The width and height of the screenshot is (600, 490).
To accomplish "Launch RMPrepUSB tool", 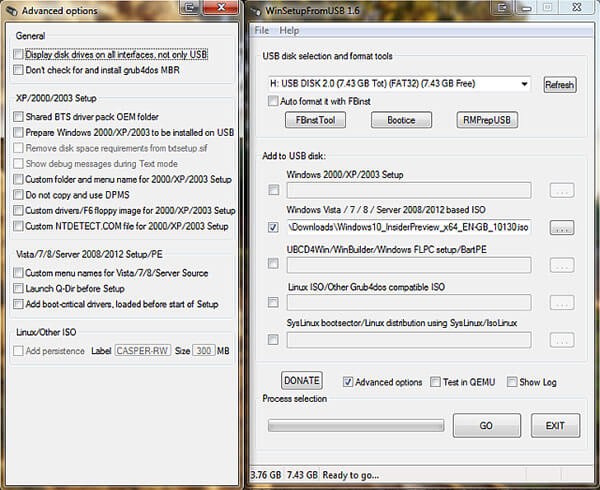I will click(487, 120).
